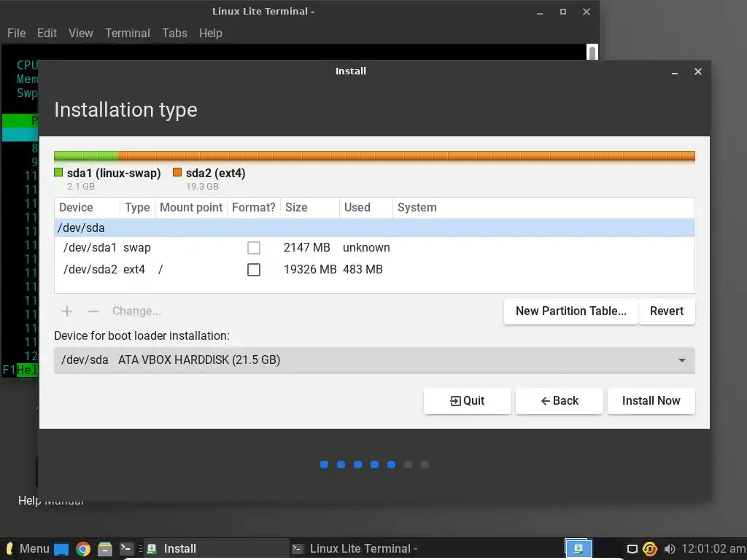Image resolution: width=747 pixels, height=560 pixels.
Task: Click the minus remove-partition icon
Action: [x=93, y=311]
